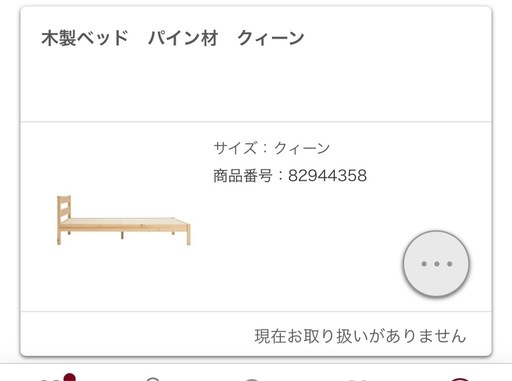512x381 pixels.
Task: Tap the red notification badge dot
Action: pos(70,377)
